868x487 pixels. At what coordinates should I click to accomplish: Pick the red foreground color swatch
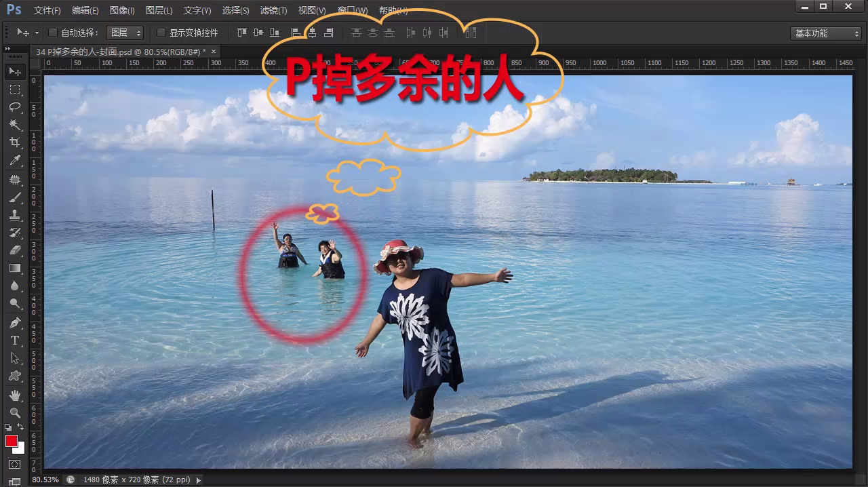tap(12, 441)
